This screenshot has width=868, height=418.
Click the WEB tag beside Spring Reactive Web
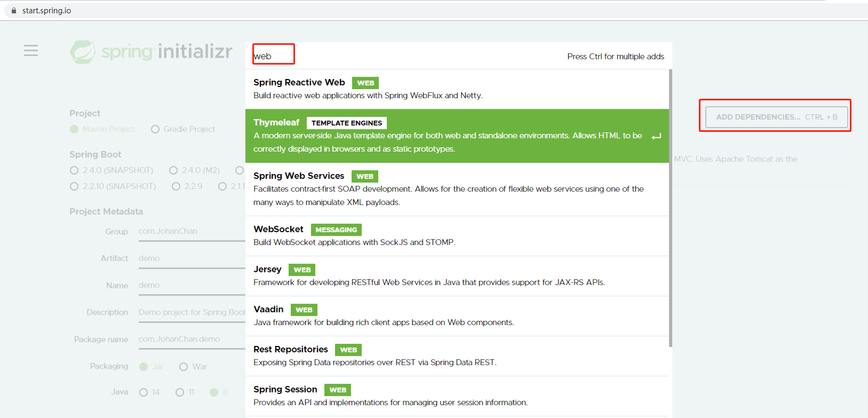pyautogui.click(x=365, y=83)
